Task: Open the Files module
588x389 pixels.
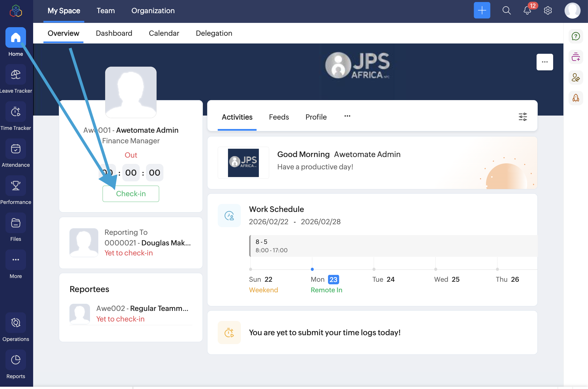Action: (x=16, y=223)
